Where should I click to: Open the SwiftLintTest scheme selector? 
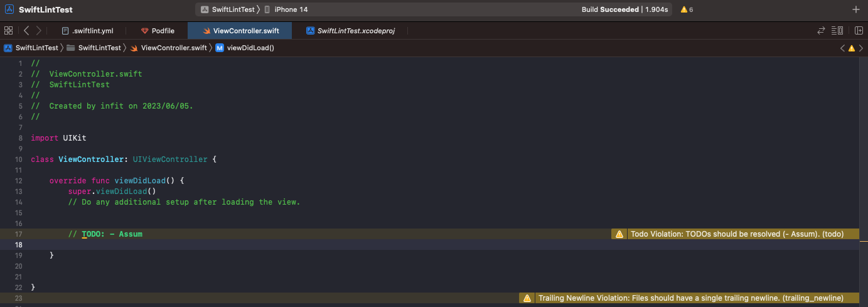coord(229,9)
